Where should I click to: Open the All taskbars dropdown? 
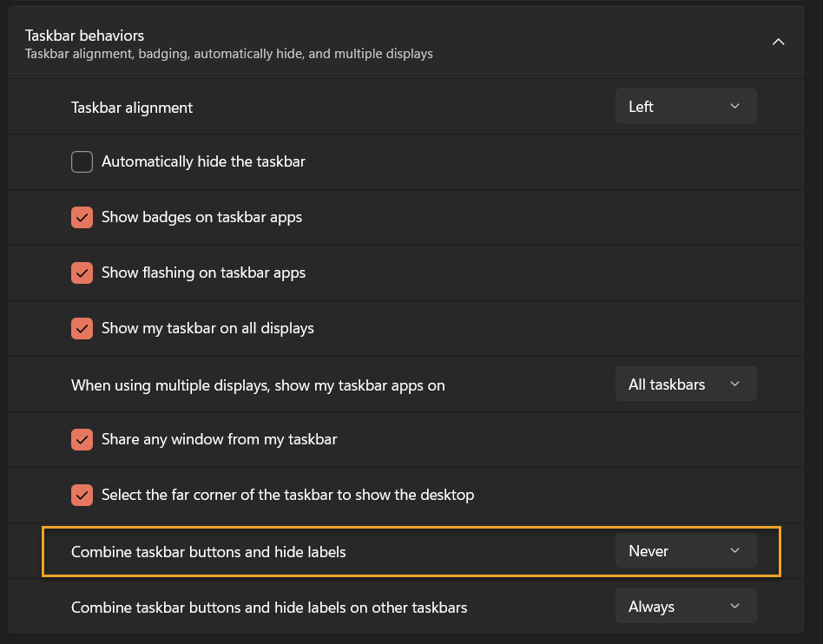click(685, 384)
